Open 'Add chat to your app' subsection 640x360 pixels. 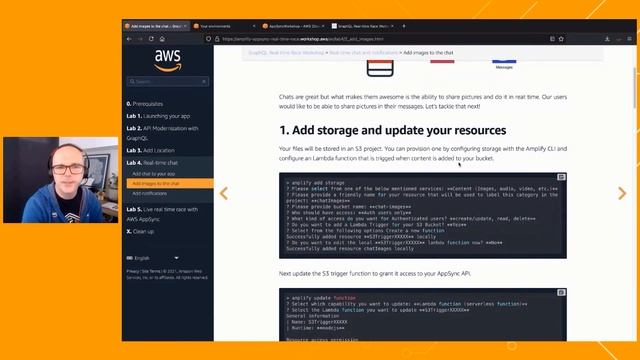coord(153,174)
